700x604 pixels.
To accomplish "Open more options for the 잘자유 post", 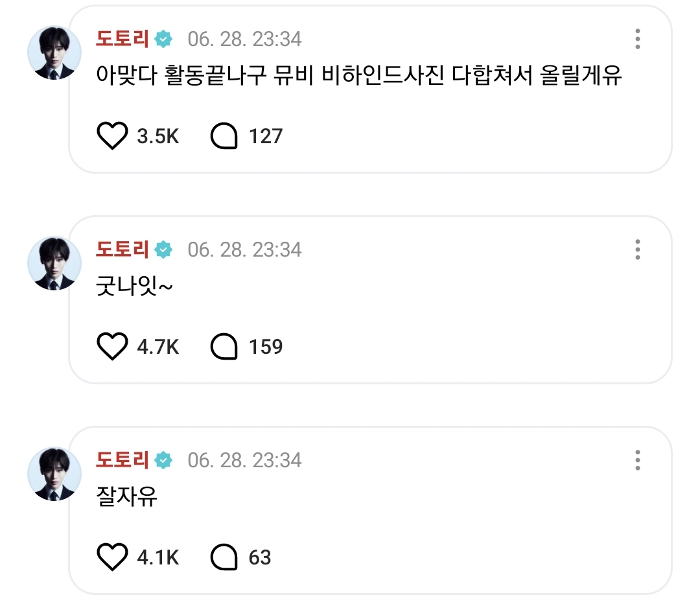I will click(x=638, y=460).
